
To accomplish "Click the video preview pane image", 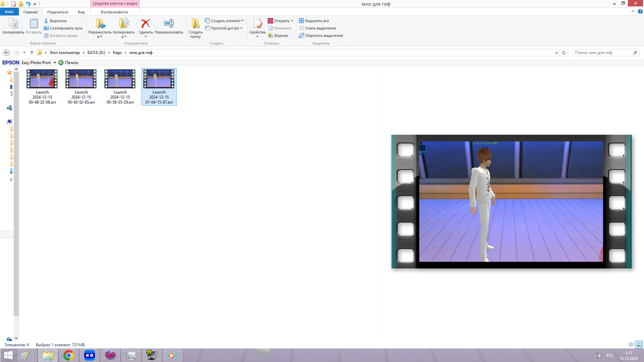I will [x=511, y=202].
